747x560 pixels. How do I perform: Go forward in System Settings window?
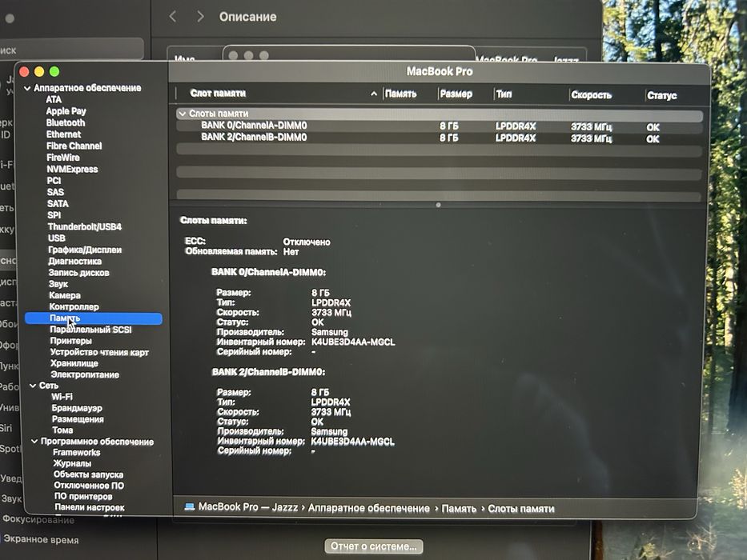point(200,17)
